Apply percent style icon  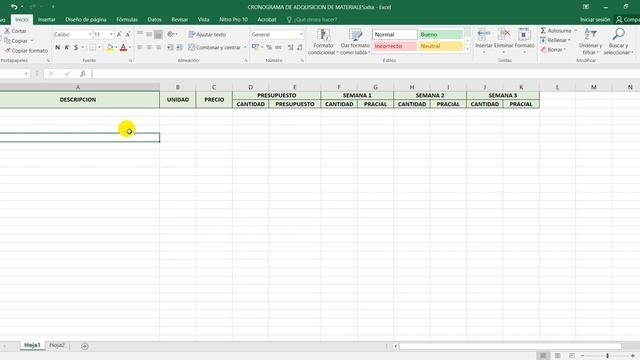click(269, 47)
